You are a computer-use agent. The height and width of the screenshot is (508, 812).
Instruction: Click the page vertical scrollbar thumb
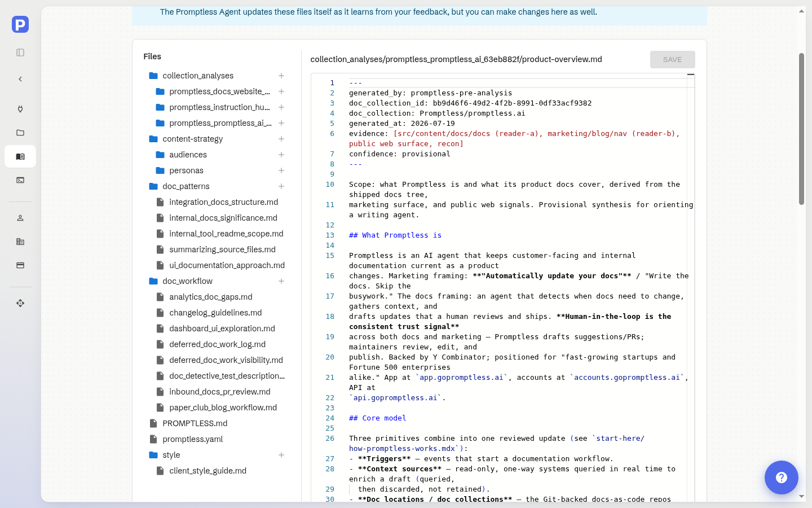point(801,129)
